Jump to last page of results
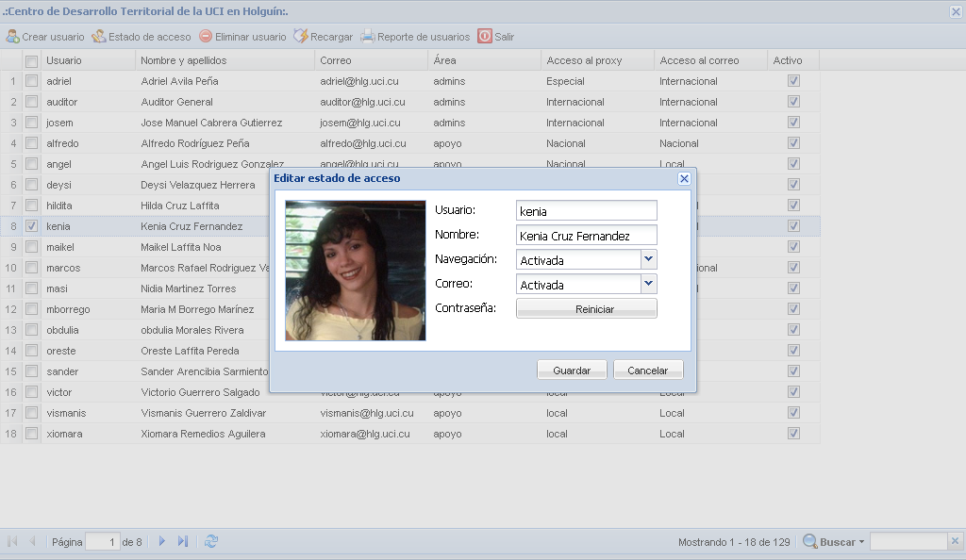966x560 pixels. [x=183, y=541]
